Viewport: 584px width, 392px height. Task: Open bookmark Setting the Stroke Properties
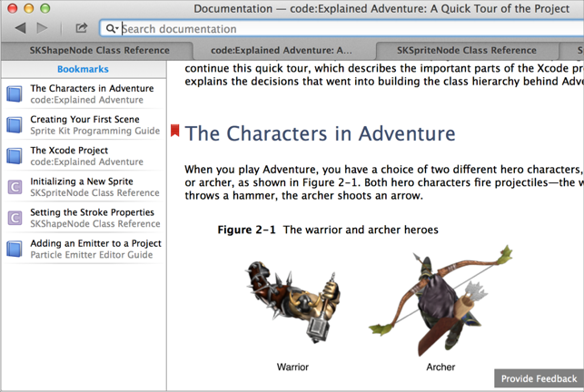pyautogui.click(x=84, y=218)
